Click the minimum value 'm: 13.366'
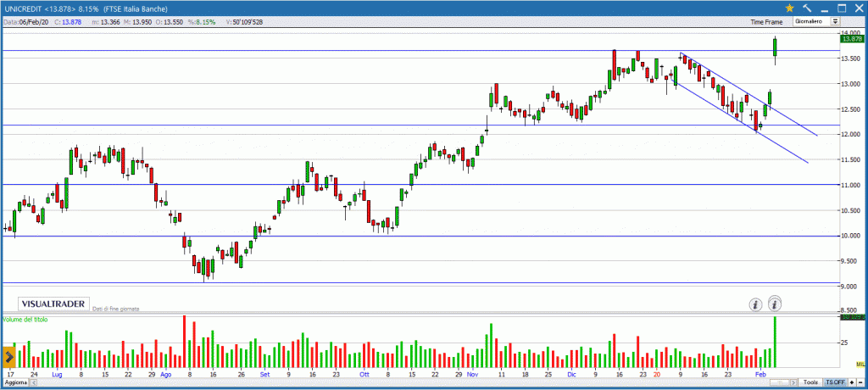868x390 pixels. 106,22
